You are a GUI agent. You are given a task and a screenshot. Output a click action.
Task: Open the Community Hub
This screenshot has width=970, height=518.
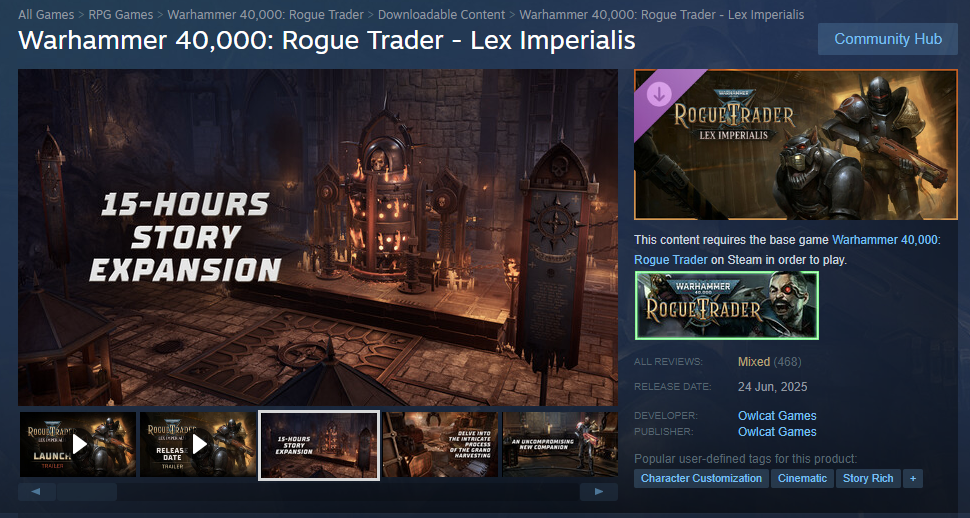pos(888,39)
